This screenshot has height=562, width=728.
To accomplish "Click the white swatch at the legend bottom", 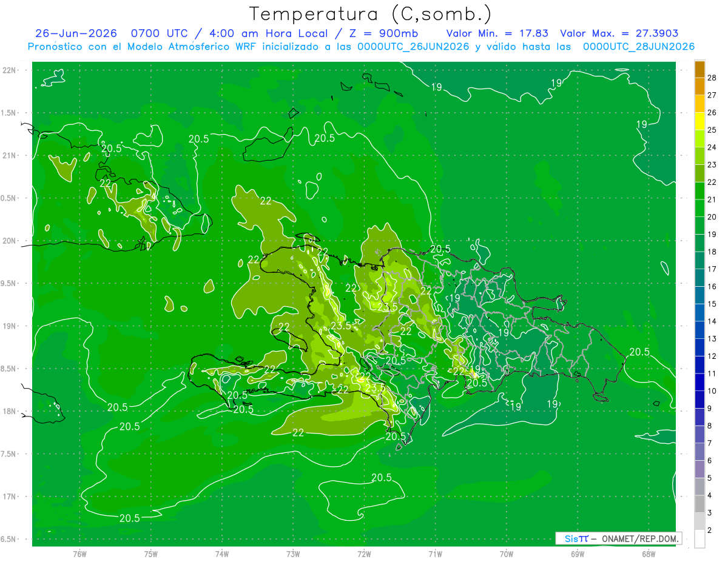I will 699,538.
